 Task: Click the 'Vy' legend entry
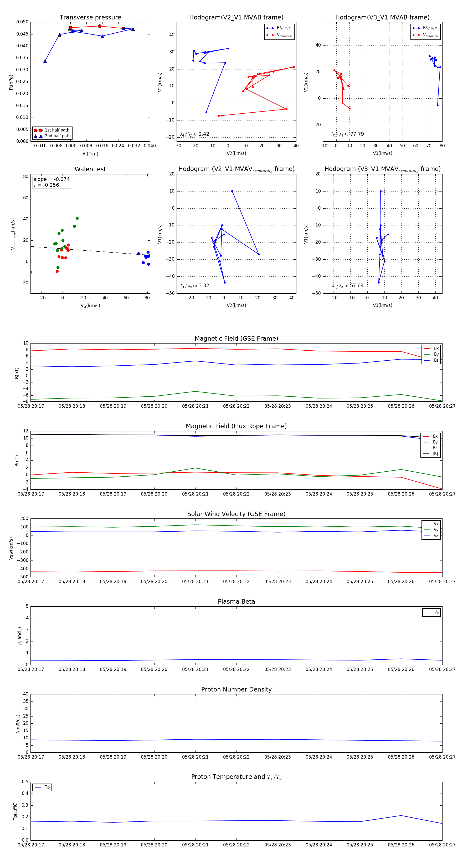[431, 530]
